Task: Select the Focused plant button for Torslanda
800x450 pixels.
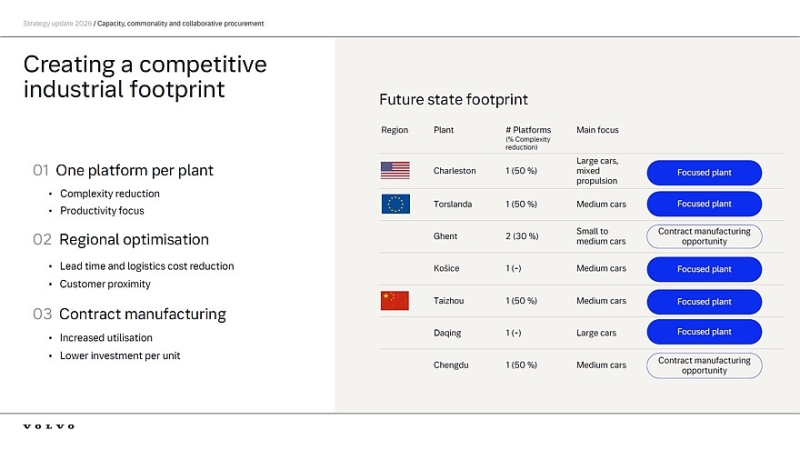Action: point(704,204)
